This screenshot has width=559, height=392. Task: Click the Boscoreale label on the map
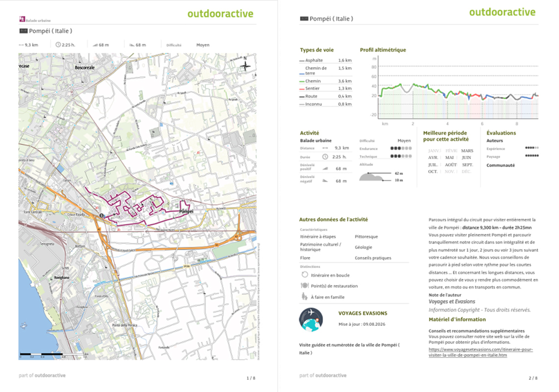coord(85,67)
